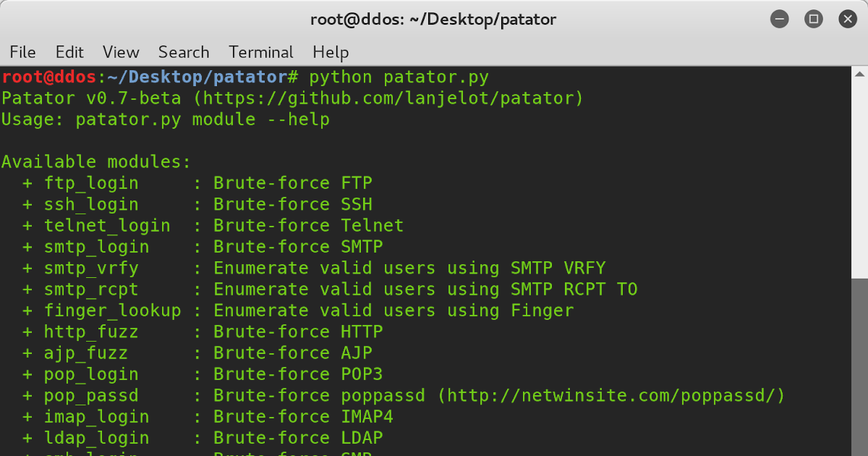Select the ssh_login module text
The width and height of the screenshot is (868, 456).
[x=91, y=204]
